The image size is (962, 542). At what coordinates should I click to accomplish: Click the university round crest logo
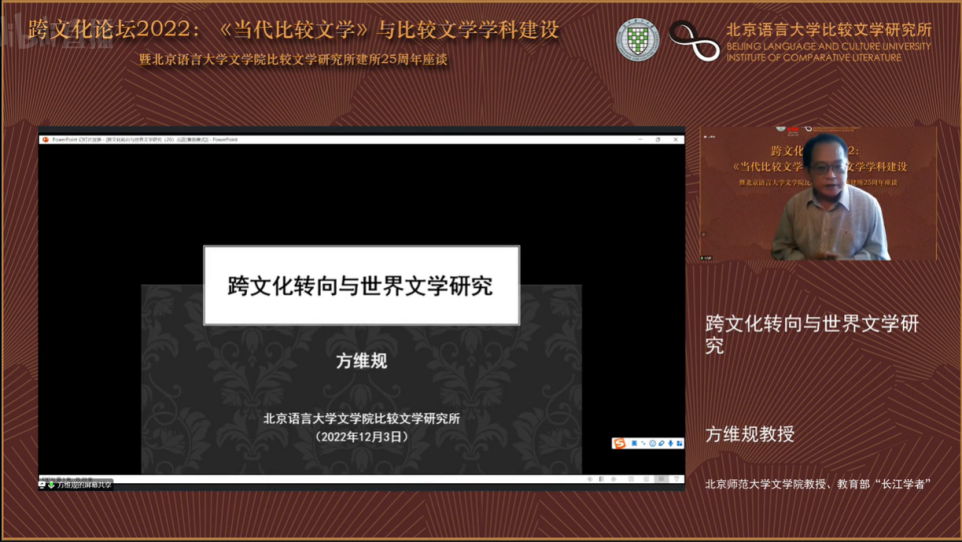pyautogui.click(x=637, y=41)
